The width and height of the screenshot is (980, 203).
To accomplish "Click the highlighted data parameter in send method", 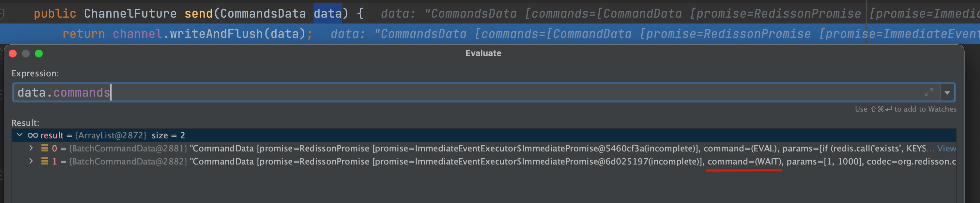I will tap(328, 13).
